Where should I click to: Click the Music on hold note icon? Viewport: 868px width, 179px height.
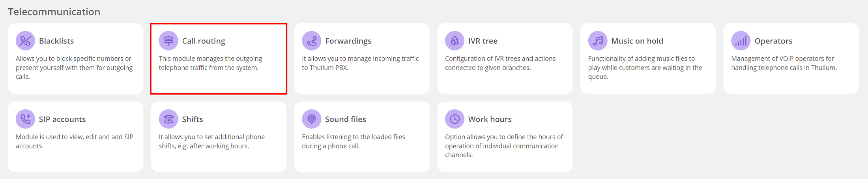[x=598, y=41]
